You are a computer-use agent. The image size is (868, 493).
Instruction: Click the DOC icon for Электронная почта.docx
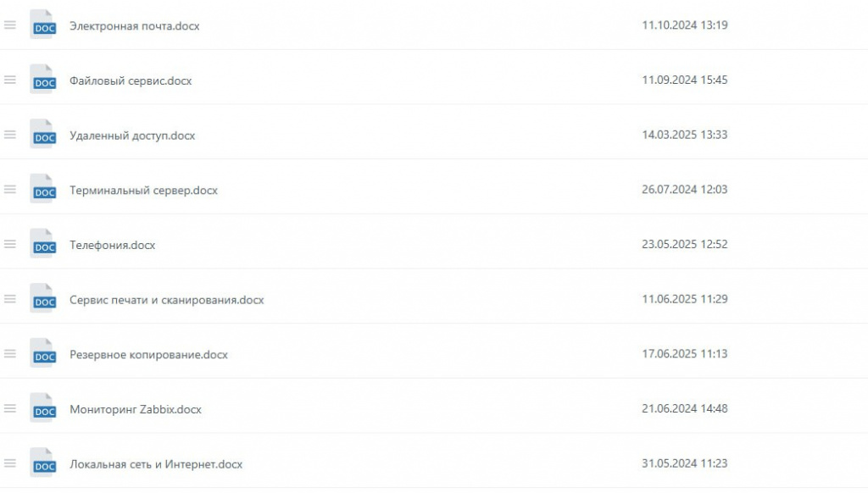pyautogui.click(x=43, y=25)
